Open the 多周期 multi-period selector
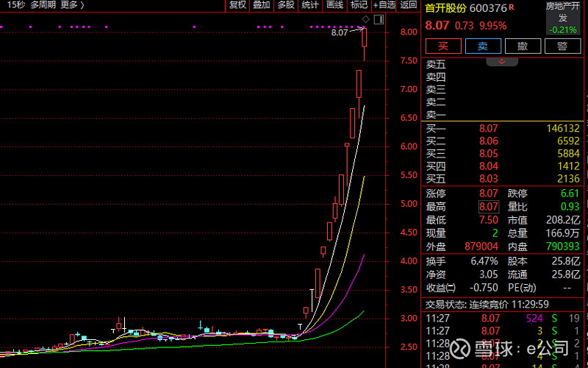The height and width of the screenshot is (368, 588). 43,5
